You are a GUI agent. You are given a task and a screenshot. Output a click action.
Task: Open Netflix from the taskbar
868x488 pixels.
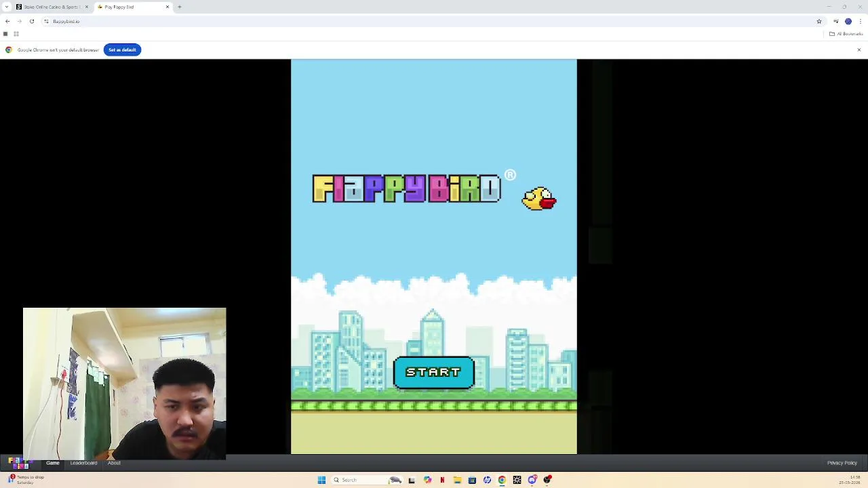[442, 480]
